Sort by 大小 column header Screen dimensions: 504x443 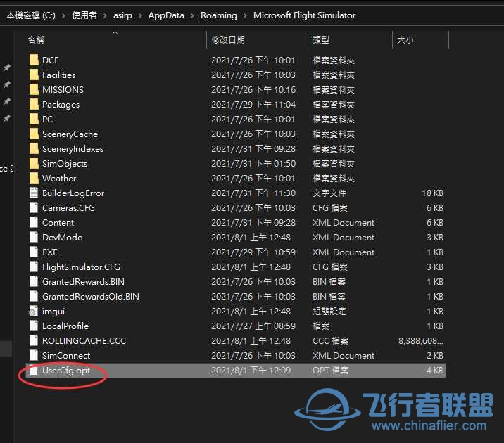pyautogui.click(x=405, y=39)
